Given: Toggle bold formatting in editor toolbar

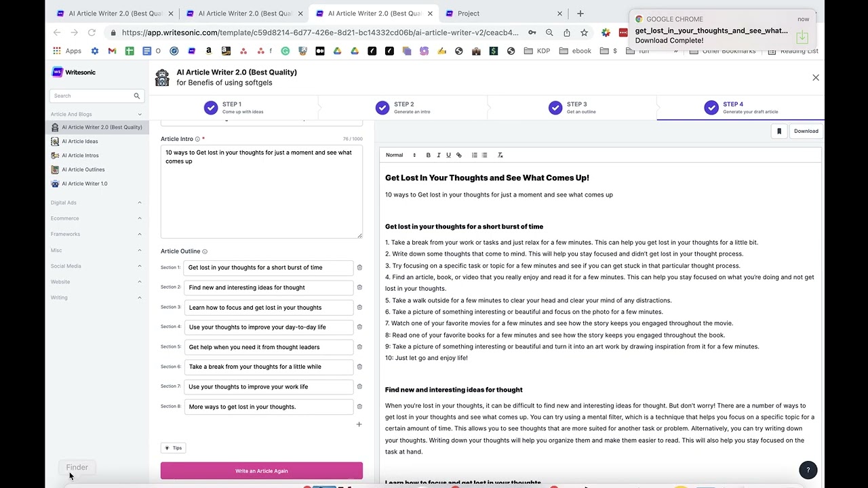Looking at the screenshot, I should (x=428, y=155).
